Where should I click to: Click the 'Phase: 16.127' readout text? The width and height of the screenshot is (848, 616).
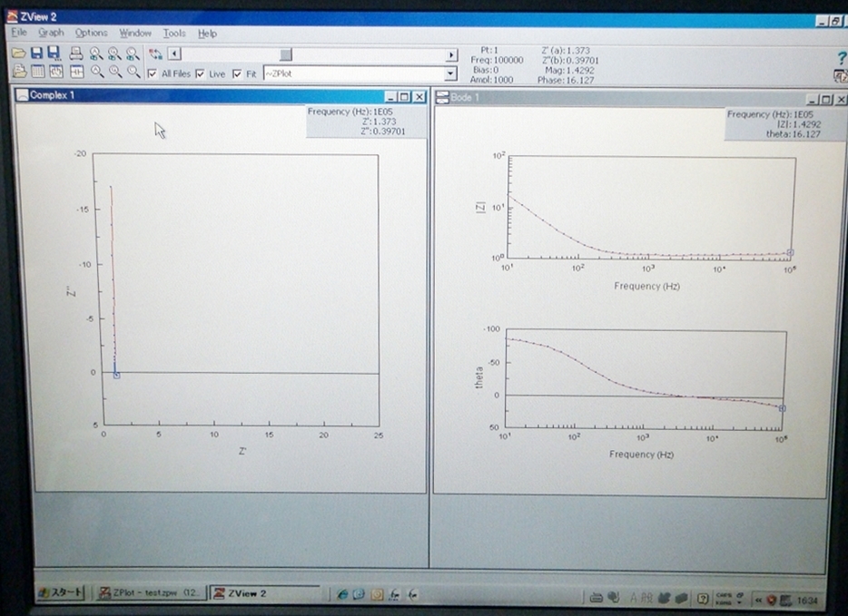[x=566, y=80]
